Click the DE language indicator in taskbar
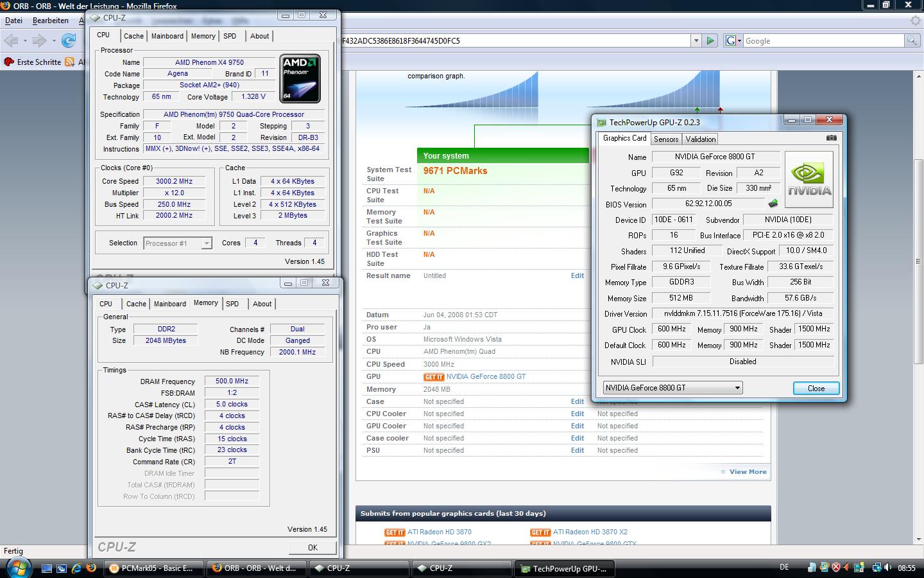Image resolution: width=924 pixels, height=578 pixels. [784, 568]
